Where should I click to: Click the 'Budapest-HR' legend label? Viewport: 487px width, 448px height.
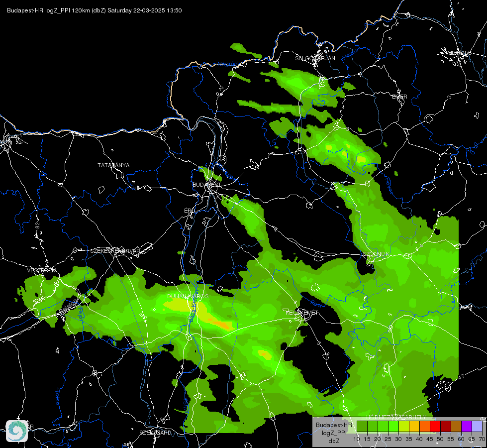(334, 425)
